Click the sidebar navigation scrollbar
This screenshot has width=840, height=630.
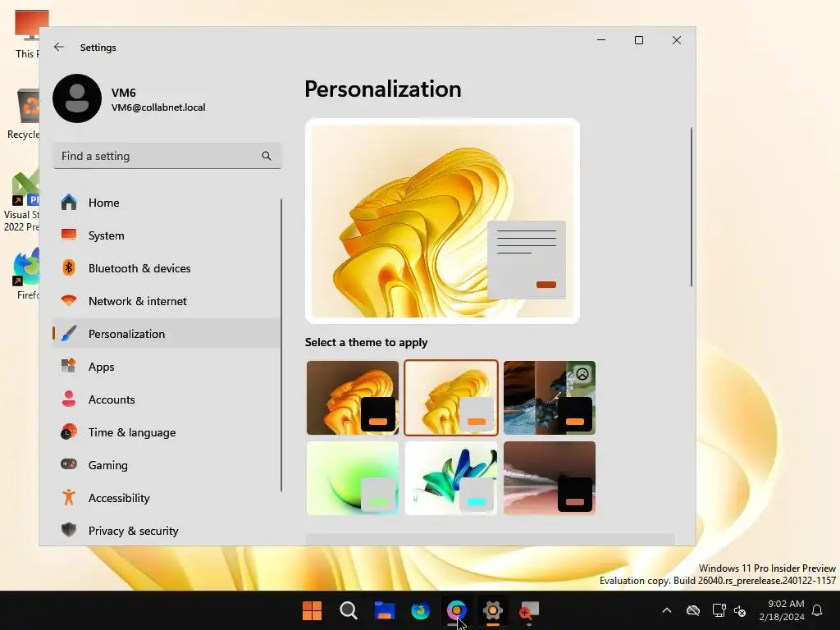(281, 345)
